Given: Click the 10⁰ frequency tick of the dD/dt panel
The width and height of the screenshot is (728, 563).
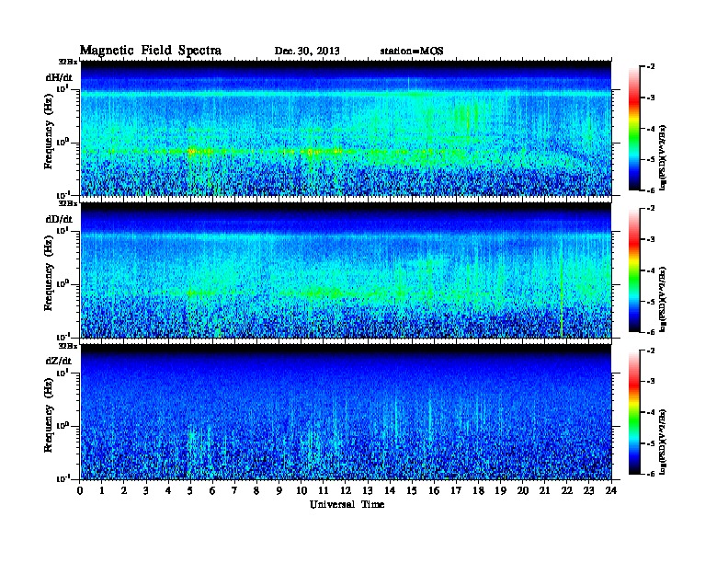Looking at the screenshot, I should click(63, 284).
